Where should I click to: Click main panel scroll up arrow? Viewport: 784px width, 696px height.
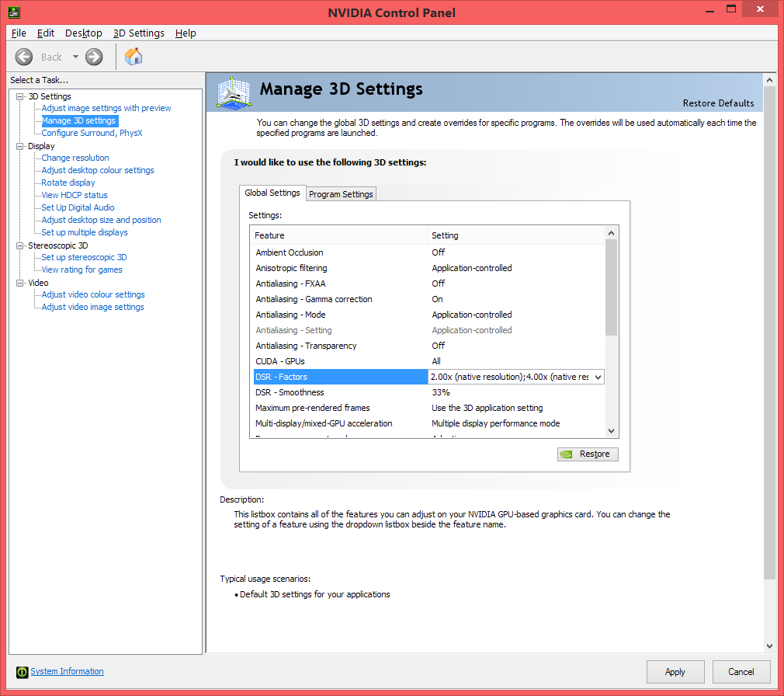[769, 80]
